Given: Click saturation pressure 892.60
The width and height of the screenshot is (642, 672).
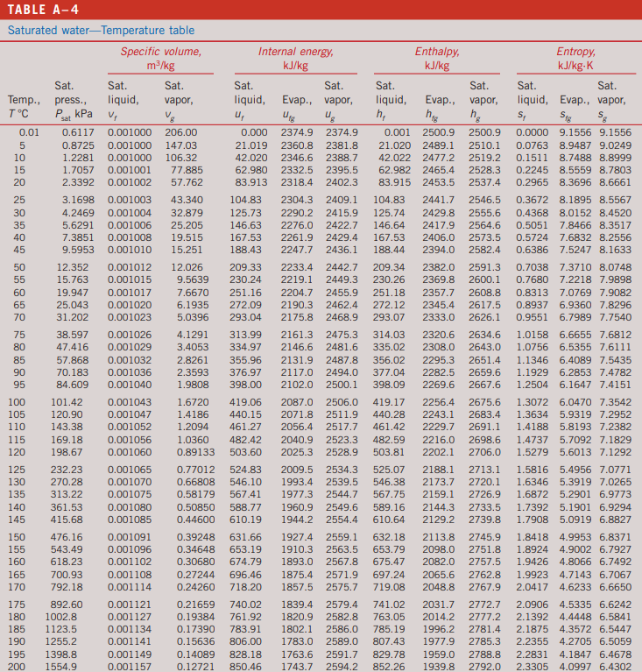Looking at the screenshot, I should pyautogui.click(x=67, y=605).
